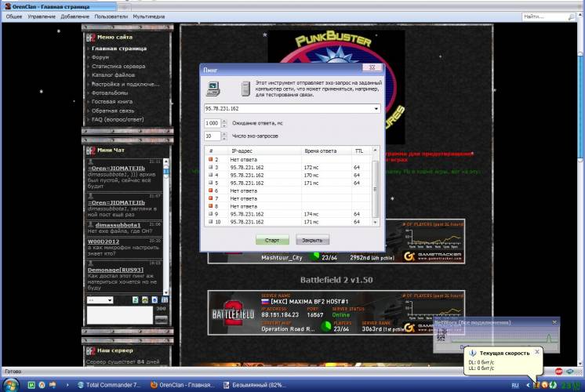This screenshot has height=392, width=585.
Task: Click the GameTracker logo on MAXIMA BF2 banner
Action: coord(409,327)
